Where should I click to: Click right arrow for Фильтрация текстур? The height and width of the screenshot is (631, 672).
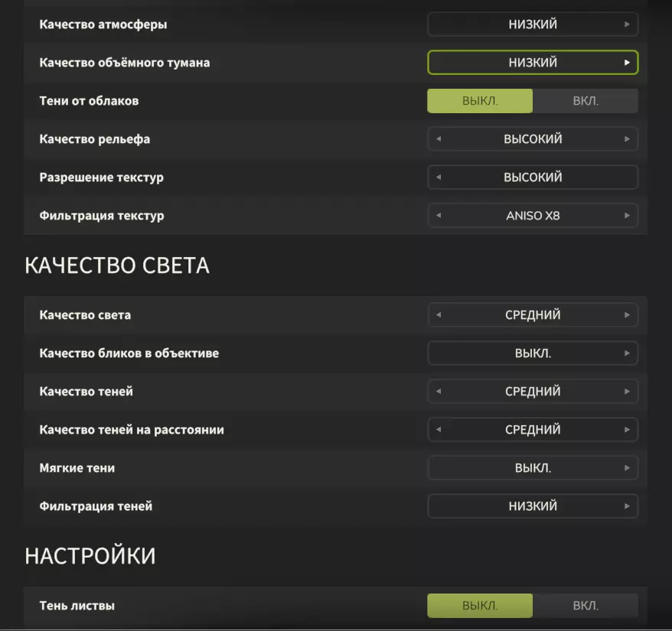627,216
